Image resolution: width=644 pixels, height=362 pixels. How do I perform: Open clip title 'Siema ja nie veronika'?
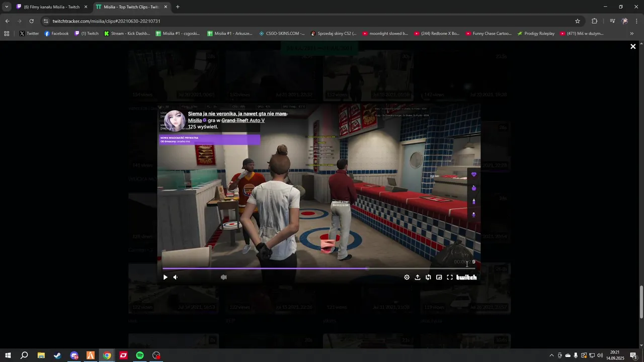click(x=237, y=114)
